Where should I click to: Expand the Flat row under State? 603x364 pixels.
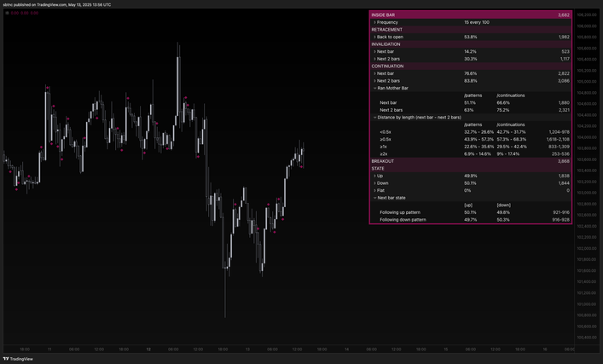tap(374, 190)
